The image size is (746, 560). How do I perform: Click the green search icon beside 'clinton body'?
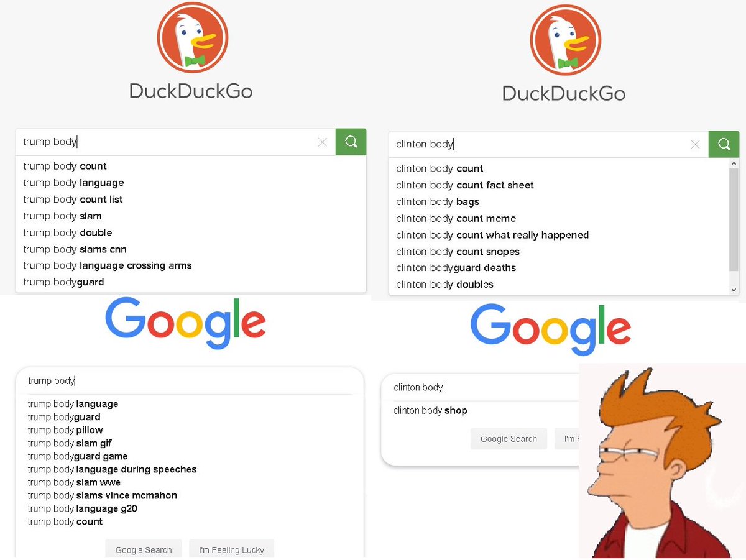[x=724, y=144]
